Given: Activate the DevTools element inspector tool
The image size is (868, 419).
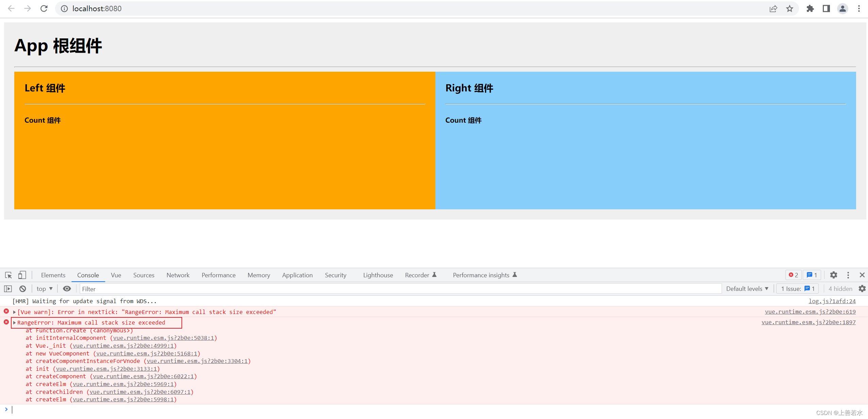Looking at the screenshot, I should pos(8,275).
